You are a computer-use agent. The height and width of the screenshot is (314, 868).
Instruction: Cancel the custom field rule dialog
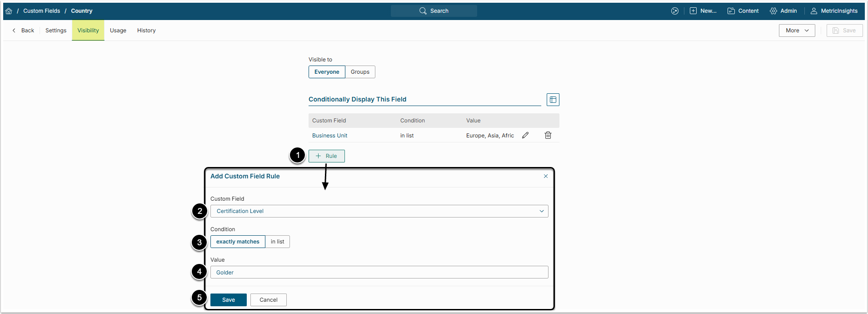pyautogui.click(x=269, y=300)
